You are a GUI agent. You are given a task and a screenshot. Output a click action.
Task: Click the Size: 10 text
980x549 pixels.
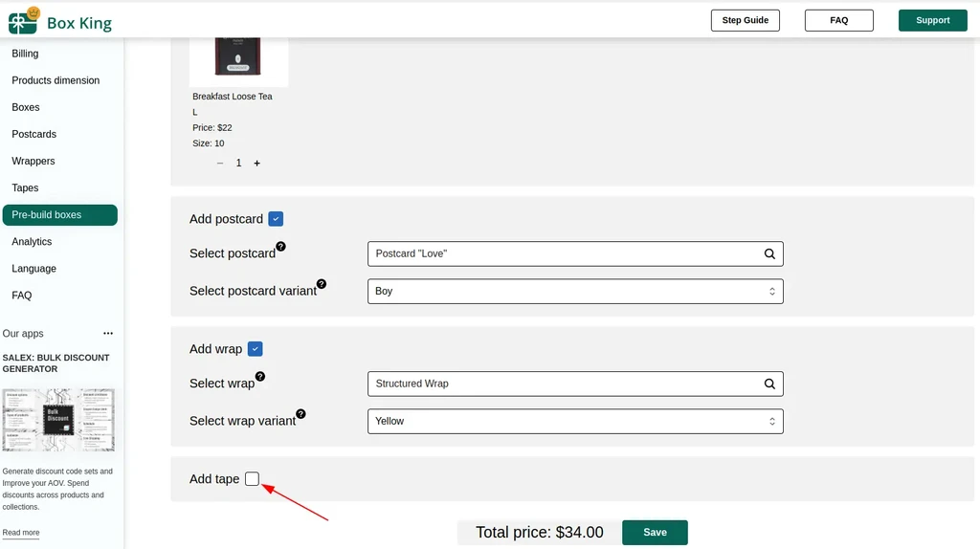[x=208, y=143]
